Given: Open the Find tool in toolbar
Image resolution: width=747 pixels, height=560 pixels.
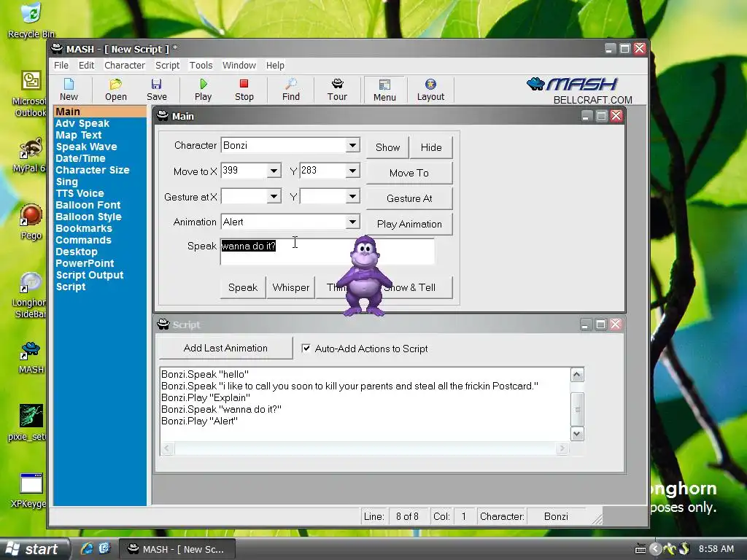Looking at the screenshot, I should [x=290, y=90].
